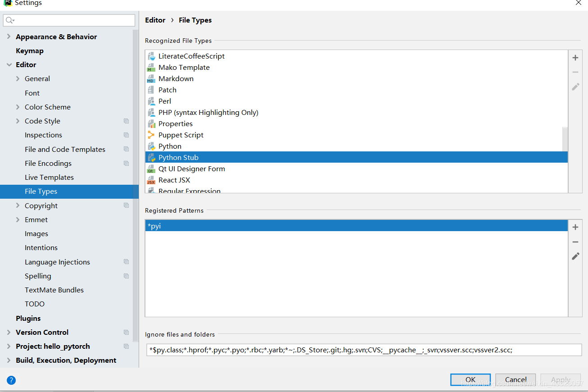588x392 pixels.
Task: Select Python Stub in file types list
Action: (x=357, y=158)
